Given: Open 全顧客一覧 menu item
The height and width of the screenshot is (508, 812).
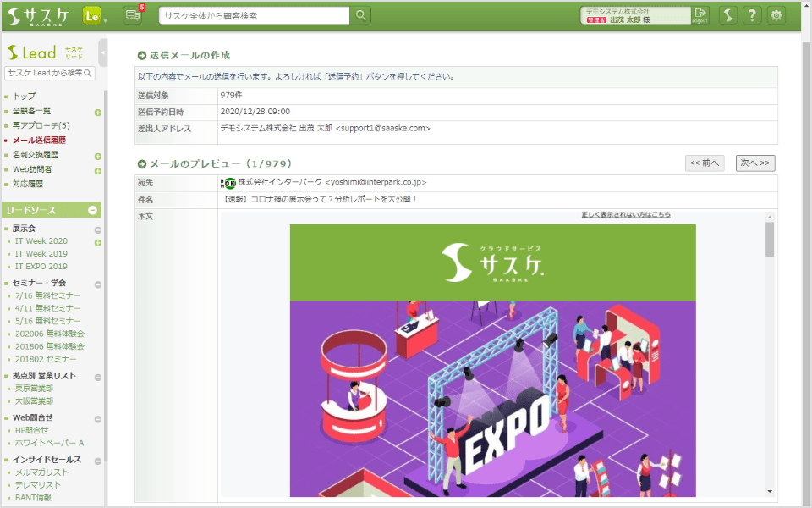Looking at the screenshot, I should tap(31, 111).
